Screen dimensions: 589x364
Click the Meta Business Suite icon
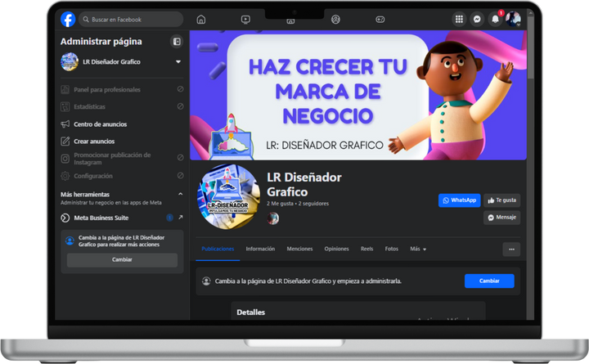tap(65, 218)
